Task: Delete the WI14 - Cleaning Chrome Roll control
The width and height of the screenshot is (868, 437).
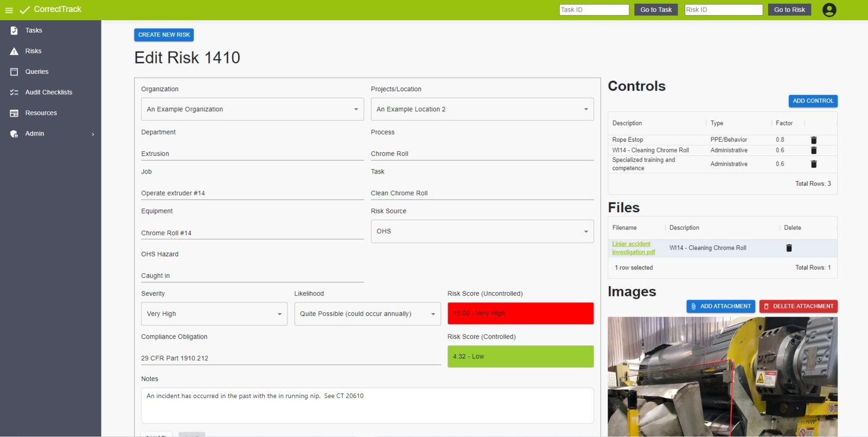Action: tap(814, 150)
